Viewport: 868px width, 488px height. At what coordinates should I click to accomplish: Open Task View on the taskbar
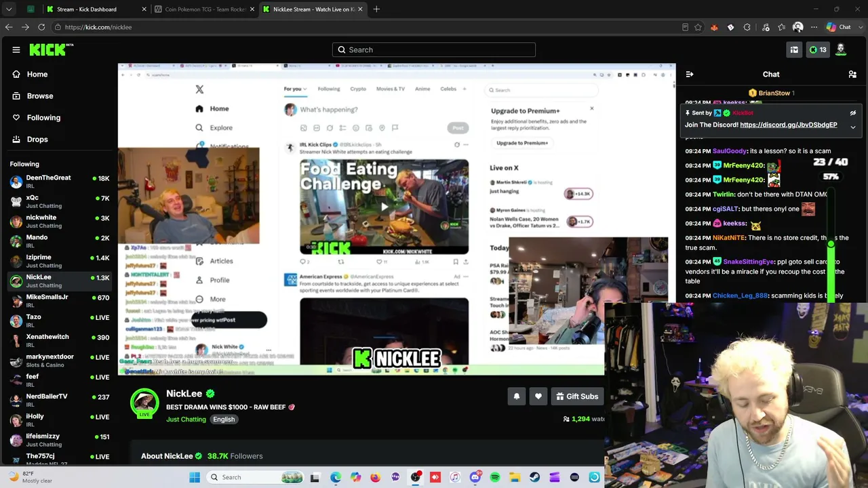(x=315, y=478)
